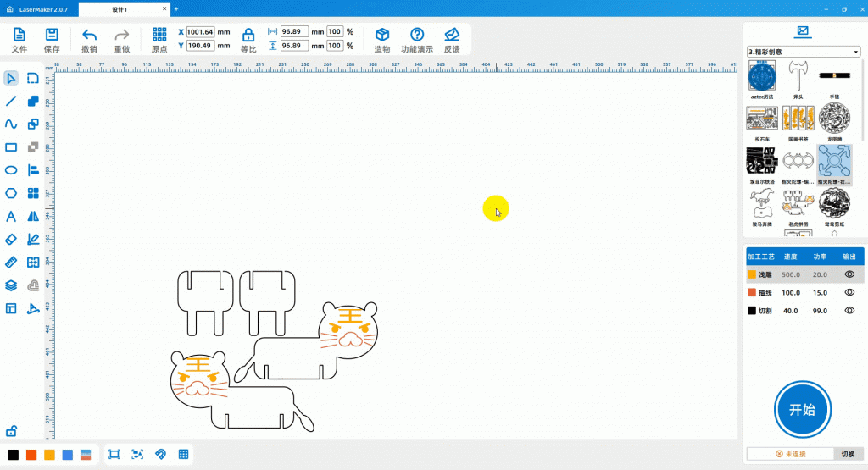Click the 原点 origin grid icon
868x470 pixels.
(159, 35)
